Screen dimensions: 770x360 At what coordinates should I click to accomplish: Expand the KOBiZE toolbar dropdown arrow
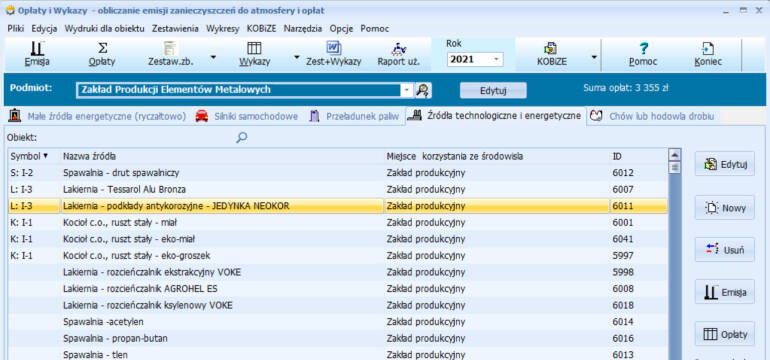pos(594,57)
